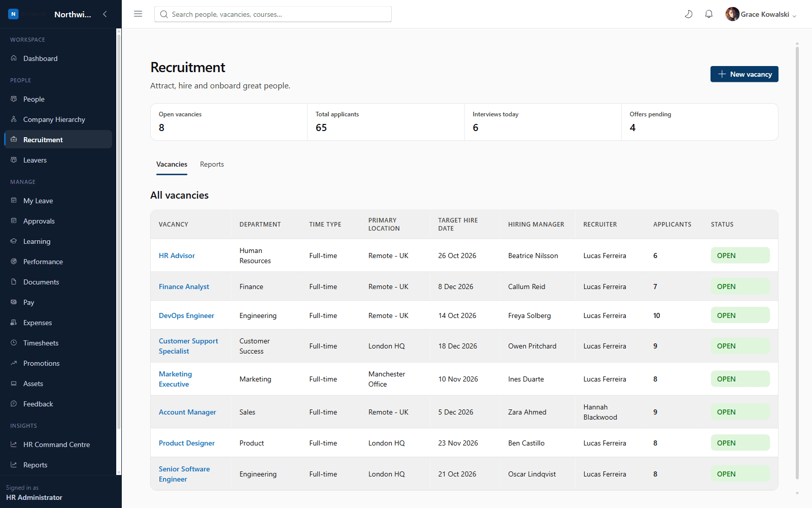Click the Feedback icon in sidebar

tap(14, 403)
